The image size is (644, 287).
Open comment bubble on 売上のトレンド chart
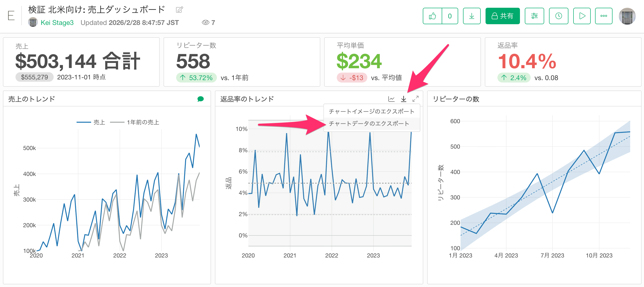tap(200, 99)
